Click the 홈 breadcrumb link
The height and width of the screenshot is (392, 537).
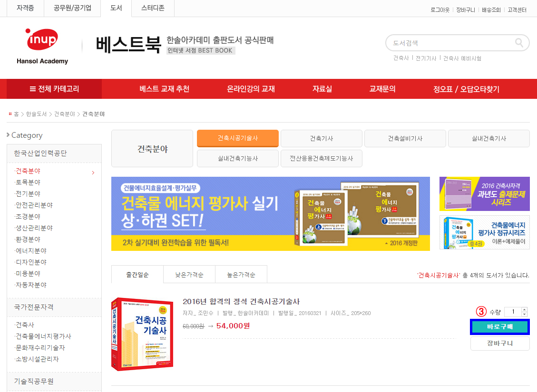pyautogui.click(x=16, y=114)
